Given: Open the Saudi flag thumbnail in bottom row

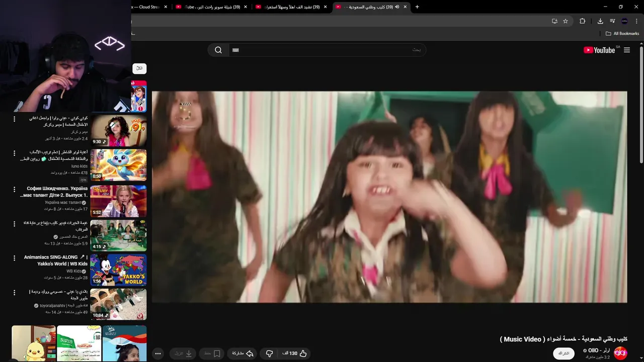Looking at the screenshot, I should (x=79, y=343).
